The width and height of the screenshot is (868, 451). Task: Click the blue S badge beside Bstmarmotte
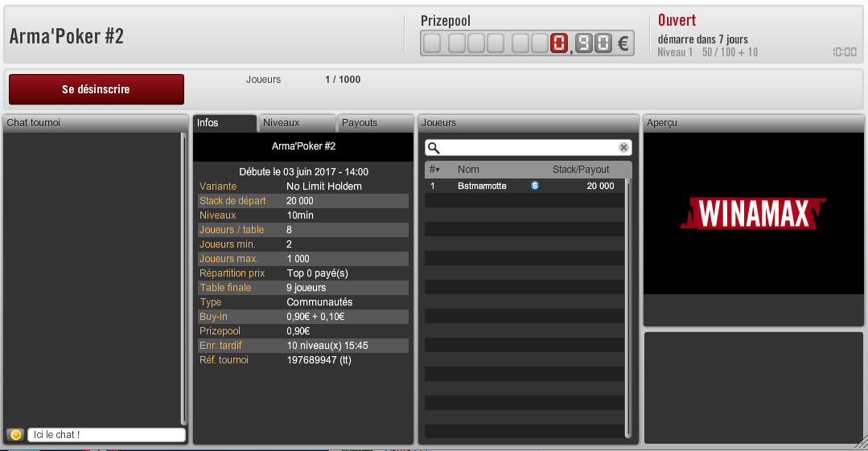pyautogui.click(x=535, y=186)
